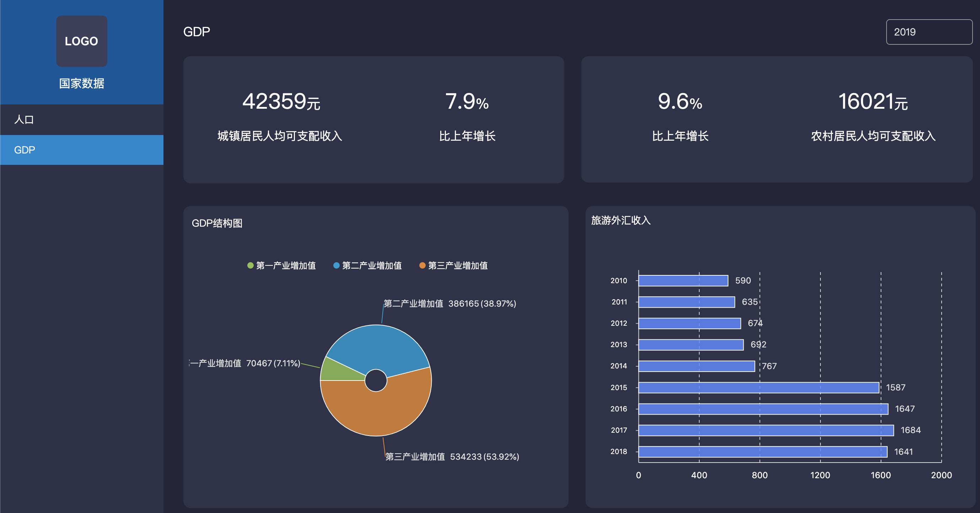The height and width of the screenshot is (513, 980).
Task: Toggle 第三产业增加值 legend item
Action: coord(453,265)
